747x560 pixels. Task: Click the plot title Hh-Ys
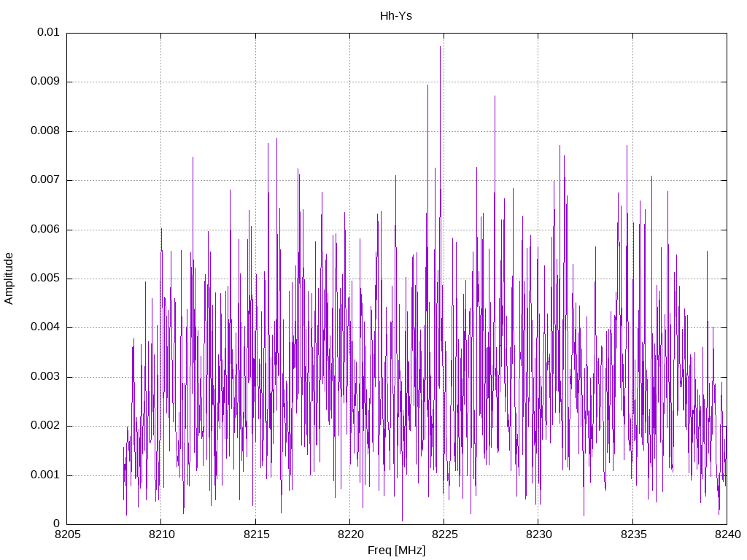pyautogui.click(x=396, y=16)
